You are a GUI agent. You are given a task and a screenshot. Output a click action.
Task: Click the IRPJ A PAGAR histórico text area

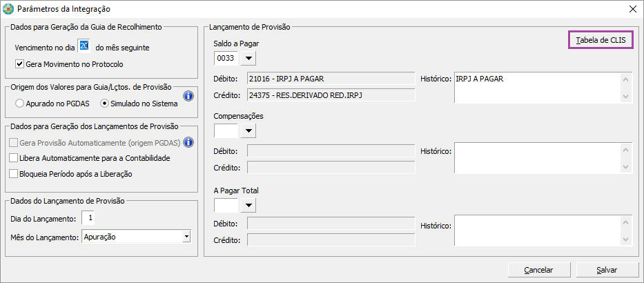click(537, 88)
